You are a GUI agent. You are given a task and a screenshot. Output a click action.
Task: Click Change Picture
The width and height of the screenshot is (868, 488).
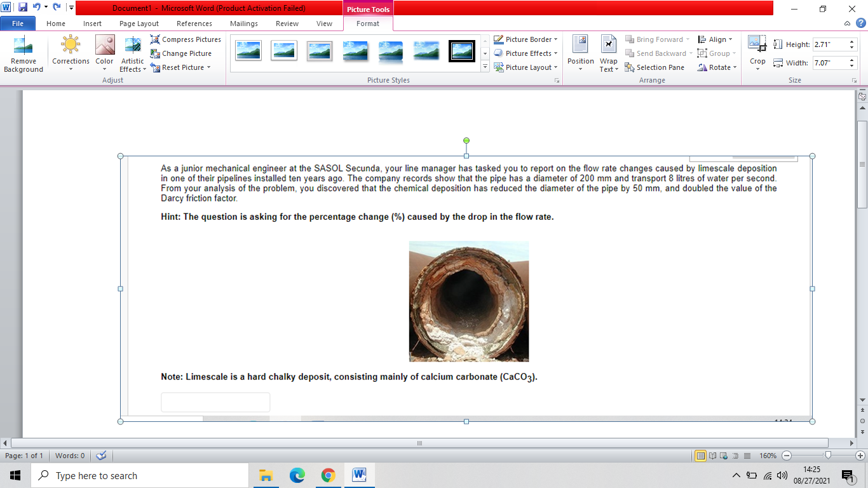184,53
